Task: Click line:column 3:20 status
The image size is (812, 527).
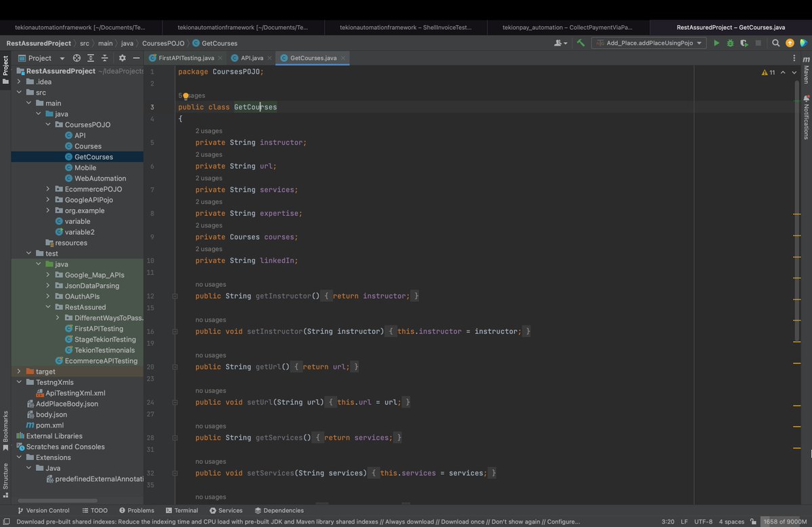Action: [667, 522]
